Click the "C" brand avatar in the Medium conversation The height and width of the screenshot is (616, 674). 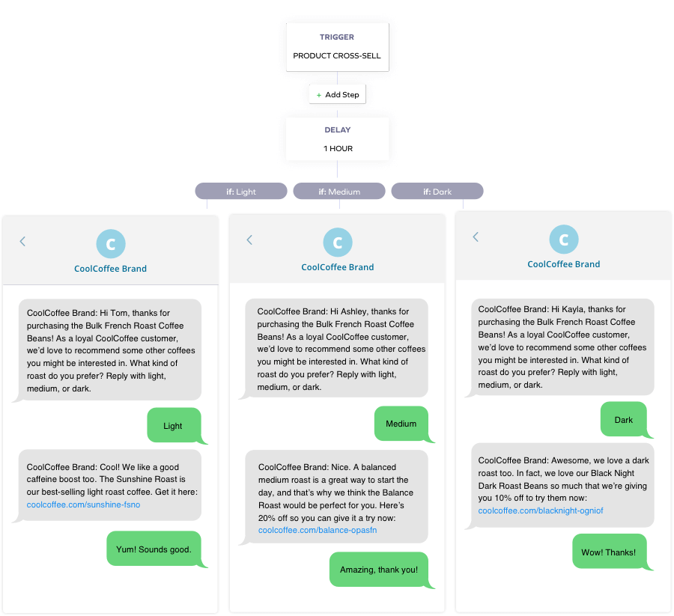coord(337,242)
